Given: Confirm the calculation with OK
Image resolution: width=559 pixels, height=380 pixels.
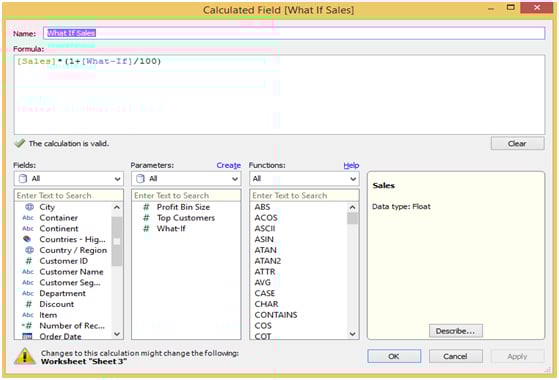Looking at the screenshot, I should click(x=394, y=356).
